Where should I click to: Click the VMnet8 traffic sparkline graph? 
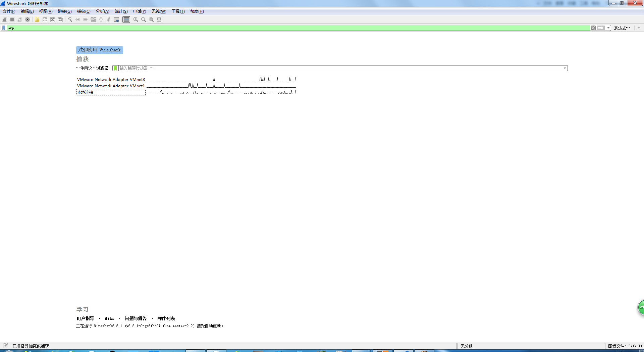coord(221,79)
